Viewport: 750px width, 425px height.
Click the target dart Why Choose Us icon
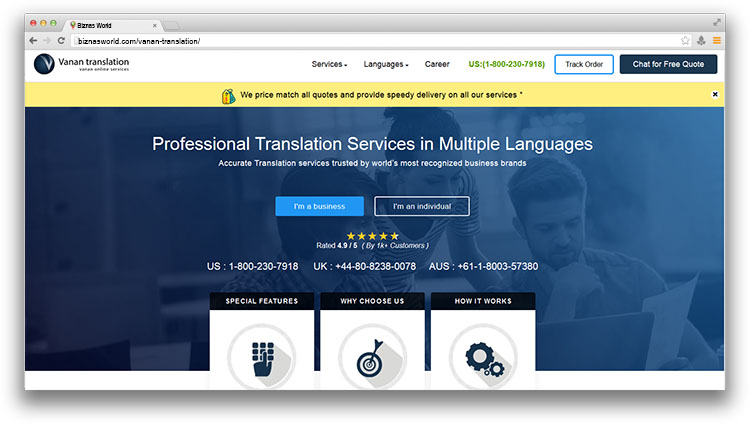[372, 357]
